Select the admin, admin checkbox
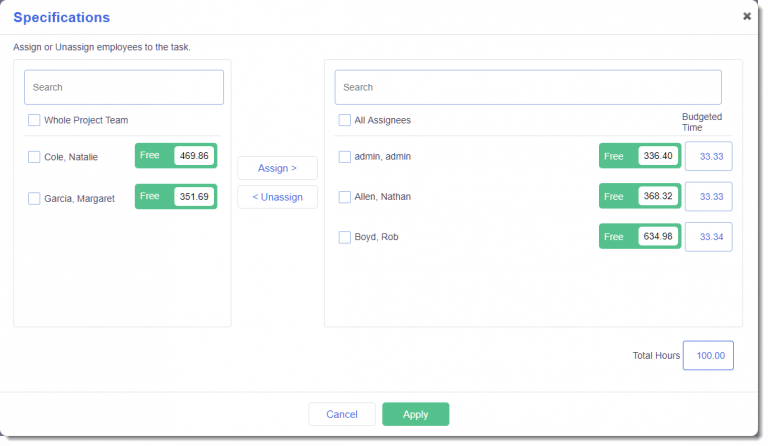The width and height of the screenshot is (768, 446). point(344,157)
